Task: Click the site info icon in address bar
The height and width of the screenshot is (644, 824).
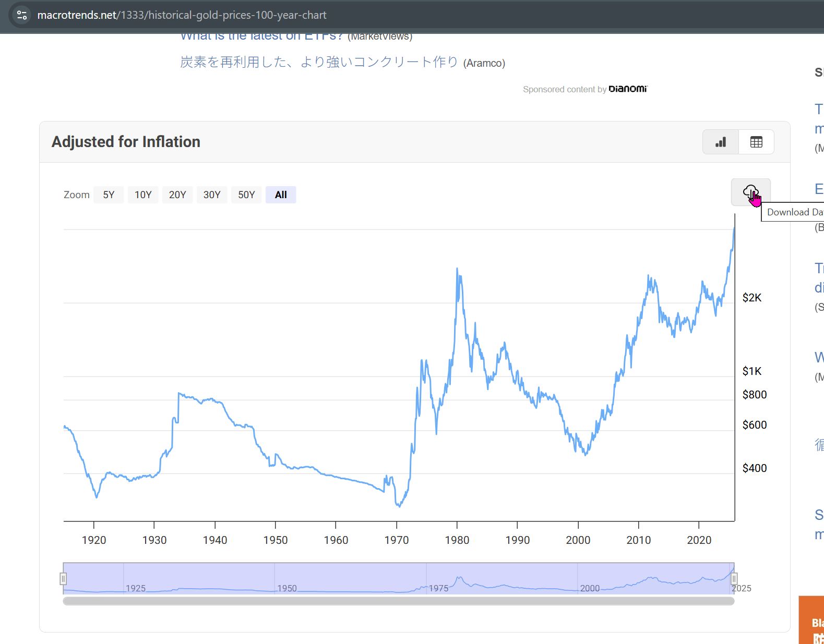Action: pos(22,15)
